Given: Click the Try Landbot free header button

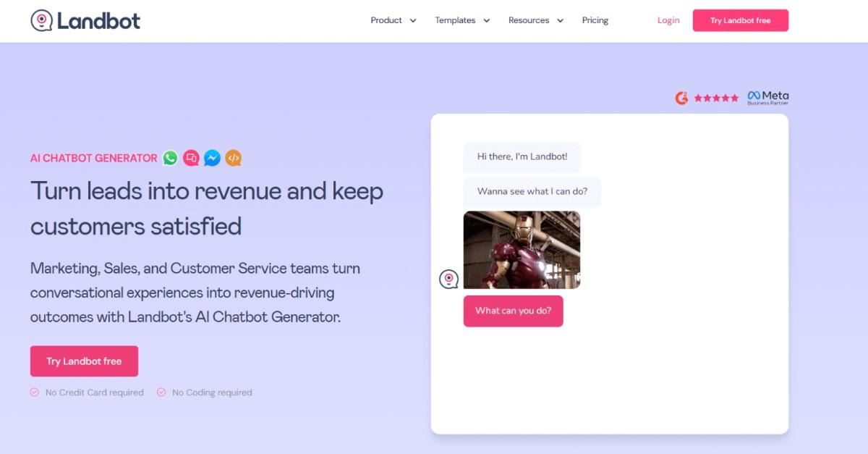Looking at the screenshot, I should coord(740,20).
